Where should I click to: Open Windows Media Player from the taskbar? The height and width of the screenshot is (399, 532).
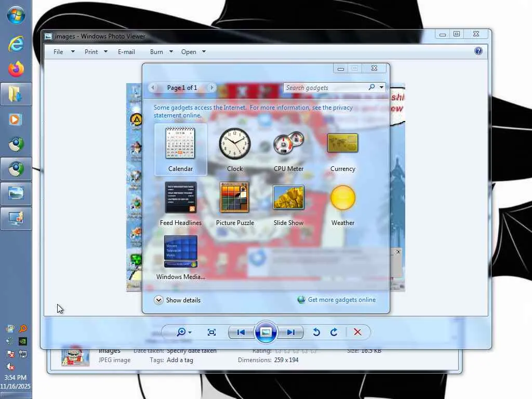16,119
